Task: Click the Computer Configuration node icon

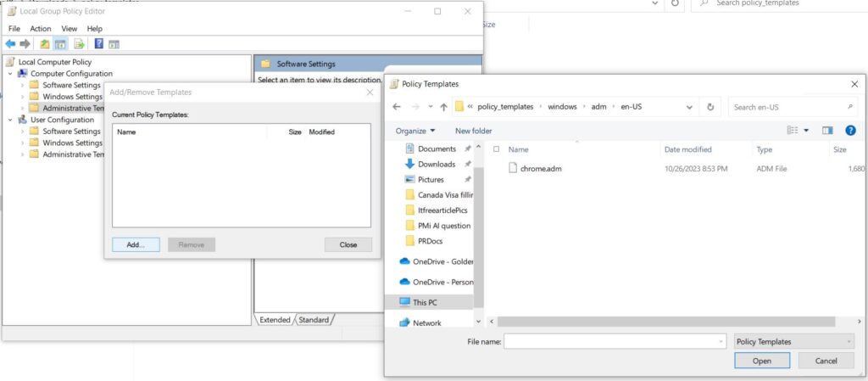Action: [x=23, y=74]
